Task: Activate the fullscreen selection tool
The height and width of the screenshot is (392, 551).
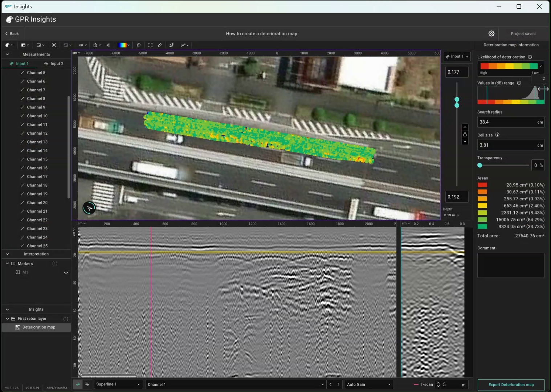Action: tap(150, 45)
